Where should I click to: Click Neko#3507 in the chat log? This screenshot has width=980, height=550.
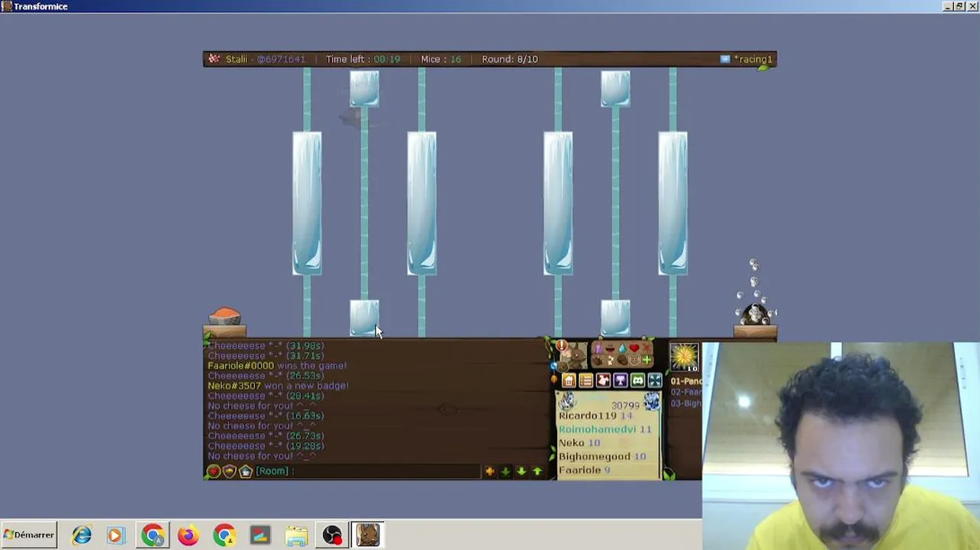click(x=234, y=386)
